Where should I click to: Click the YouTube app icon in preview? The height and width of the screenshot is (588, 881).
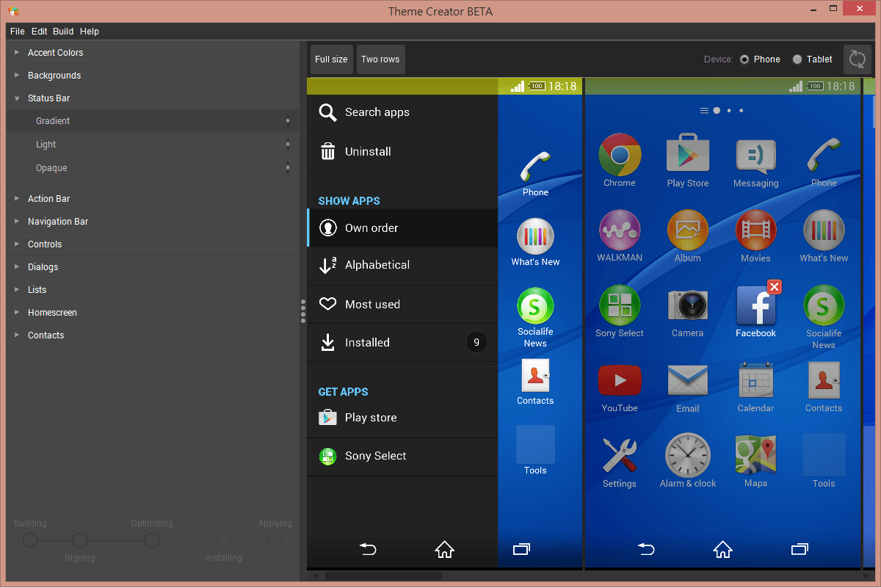point(620,380)
